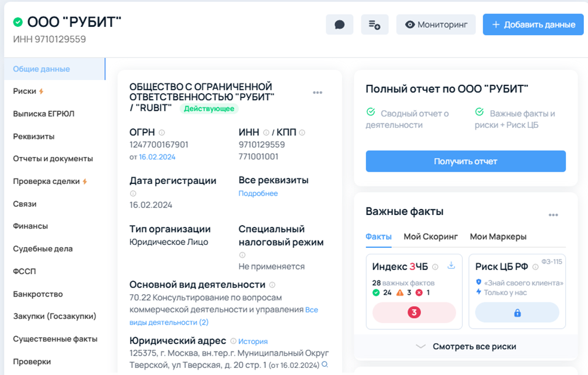Open the chat message icon near Мониторинг
The width and height of the screenshot is (588, 375).
pos(340,24)
